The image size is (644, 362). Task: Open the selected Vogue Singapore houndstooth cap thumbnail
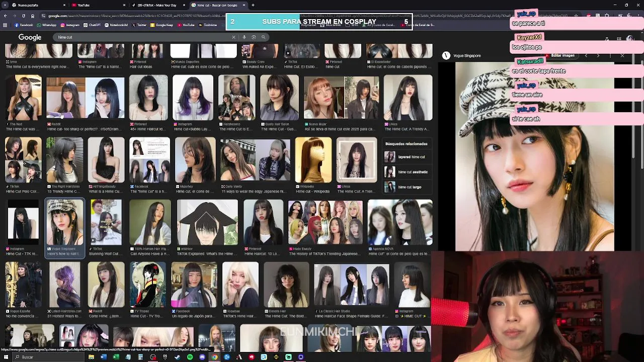coord(65,222)
